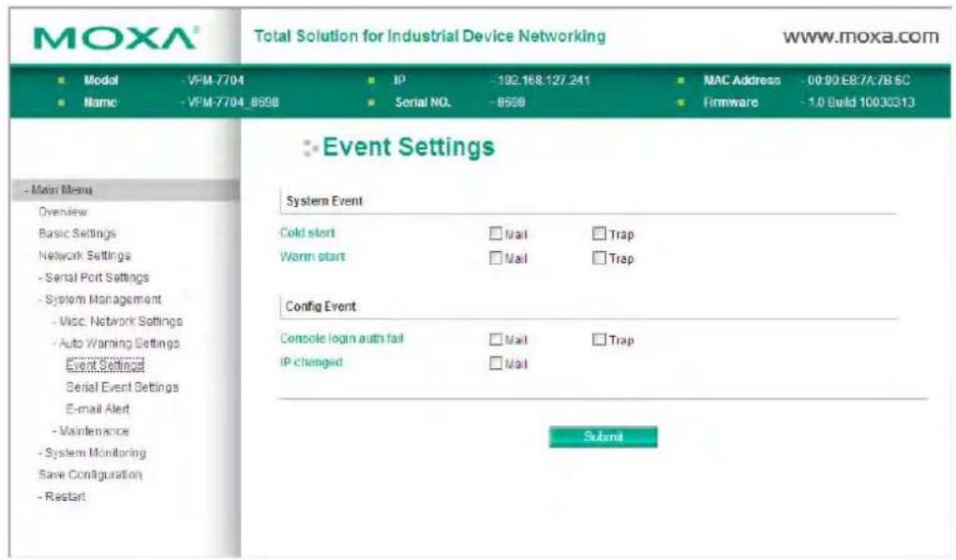
Task: Click the MAC Address value in header
Action: tap(856, 81)
